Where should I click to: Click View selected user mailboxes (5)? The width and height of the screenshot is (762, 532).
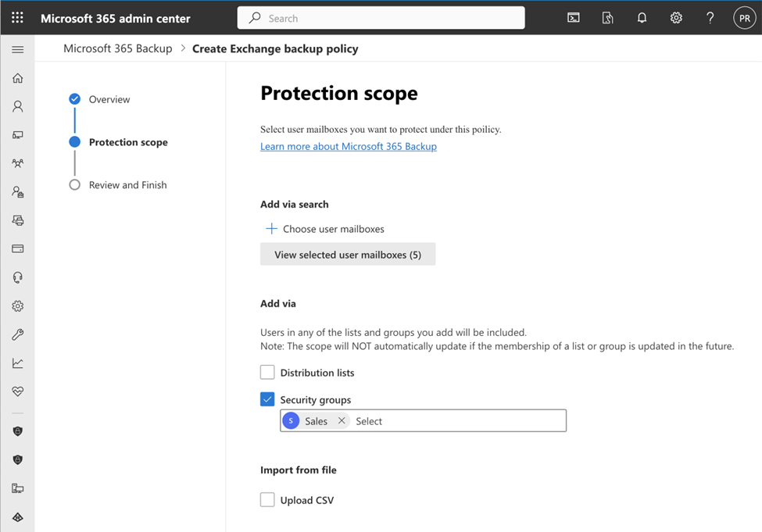348,254
